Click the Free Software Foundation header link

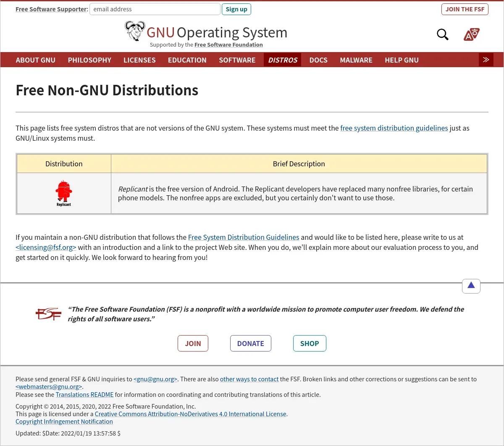point(228,45)
